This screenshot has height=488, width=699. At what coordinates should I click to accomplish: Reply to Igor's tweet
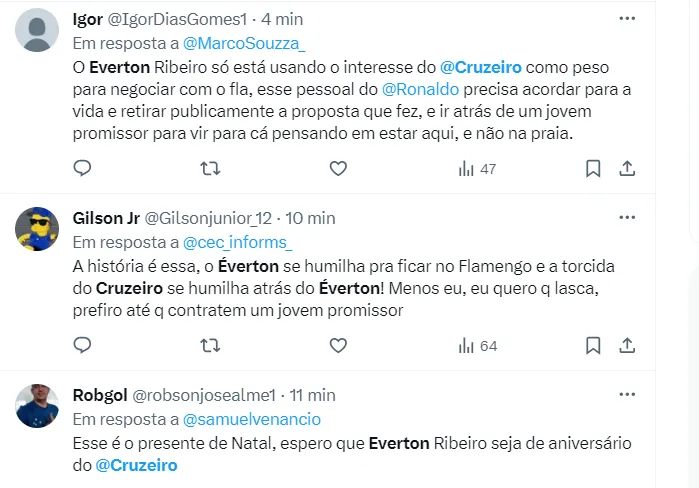pyautogui.click(x=83, y=169)
